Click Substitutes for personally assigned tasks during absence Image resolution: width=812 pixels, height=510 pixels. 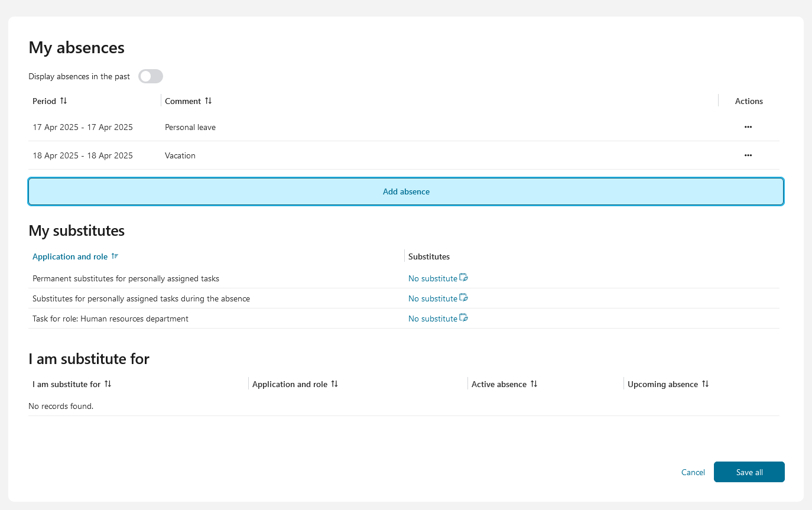click(x=141, y=298)
